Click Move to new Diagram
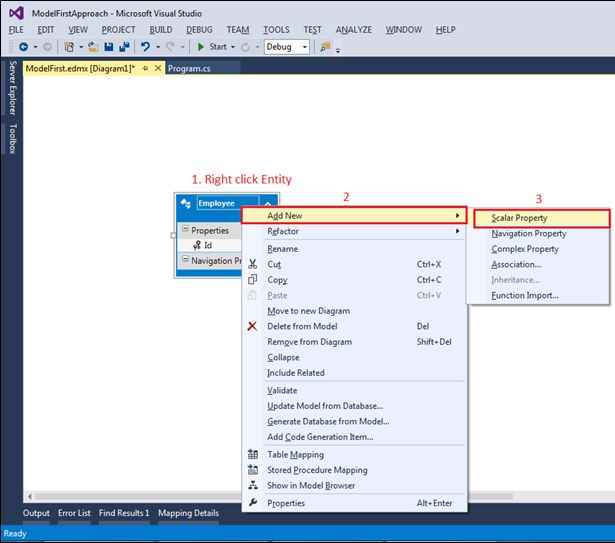This screenshot has height=543, width=615. [x=355, y=311]
